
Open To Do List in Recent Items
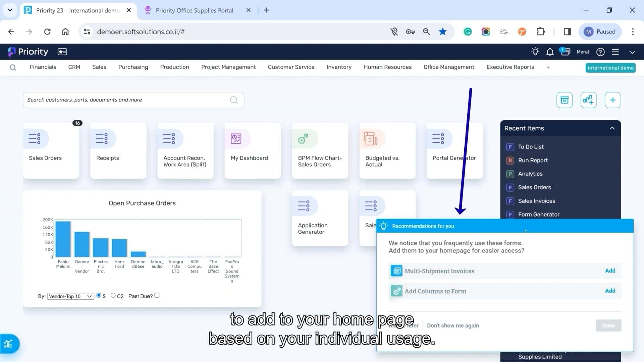(x=531, y=147)
